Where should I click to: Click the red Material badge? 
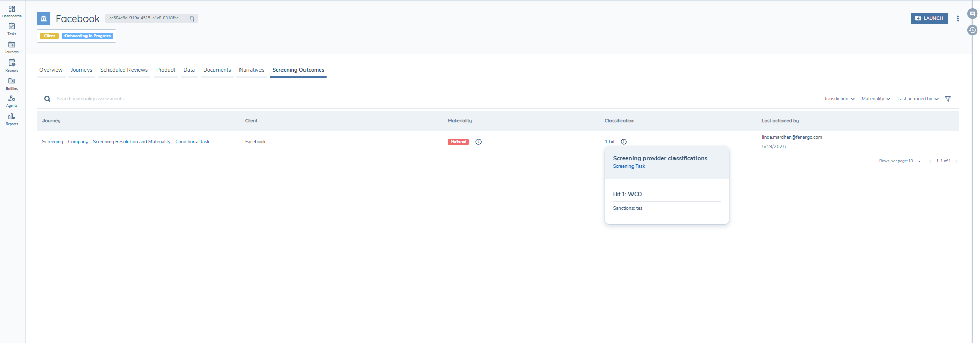tap(458, 142)
